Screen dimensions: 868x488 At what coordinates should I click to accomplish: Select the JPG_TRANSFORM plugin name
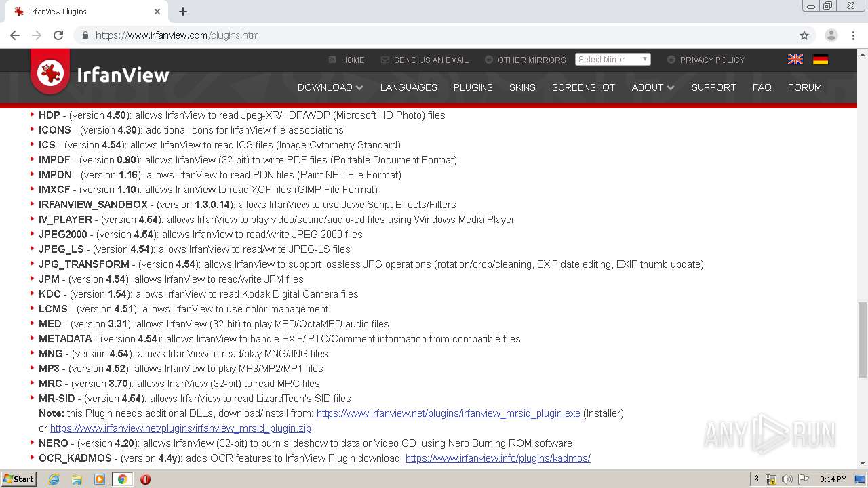pos(83,264)
